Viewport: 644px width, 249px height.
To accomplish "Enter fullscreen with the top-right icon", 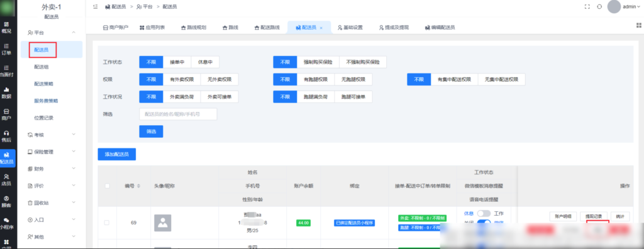I will point(587,6).
